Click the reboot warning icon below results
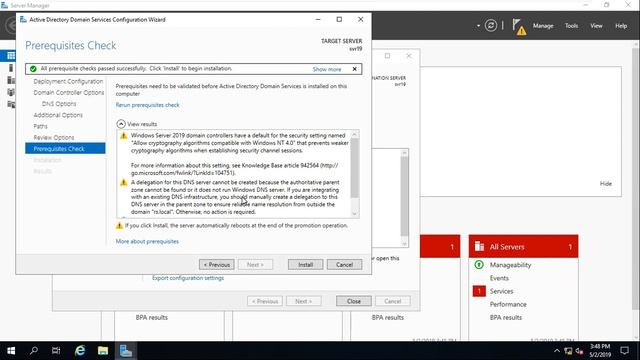This screenshot has width=640, height=360. 119,225
